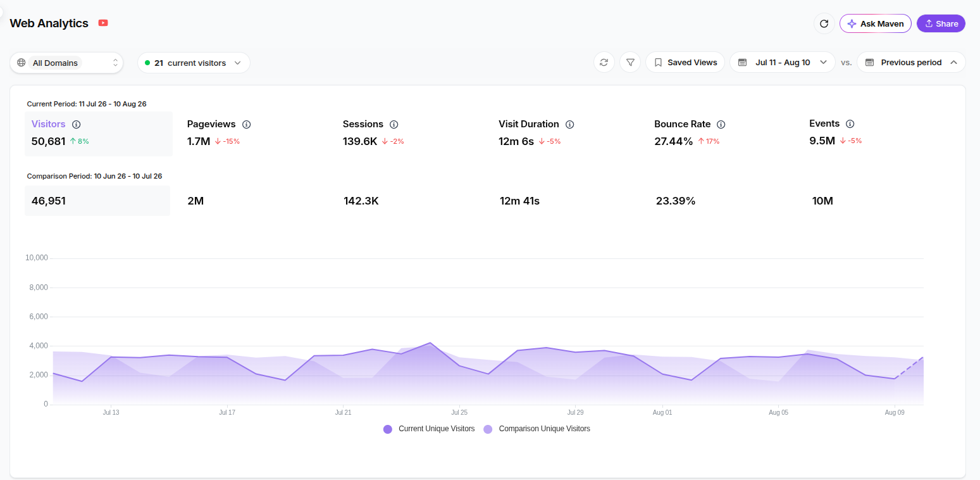Click the comparison Visitors value 46,951
This screenshot has height=480, width=980.
pos(49,201)
